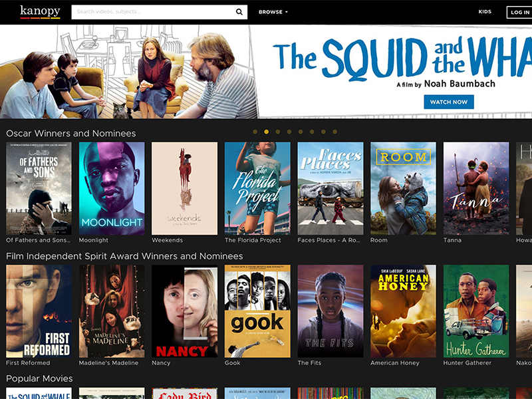Open Oscar Winners and Nominees heading

71,134
